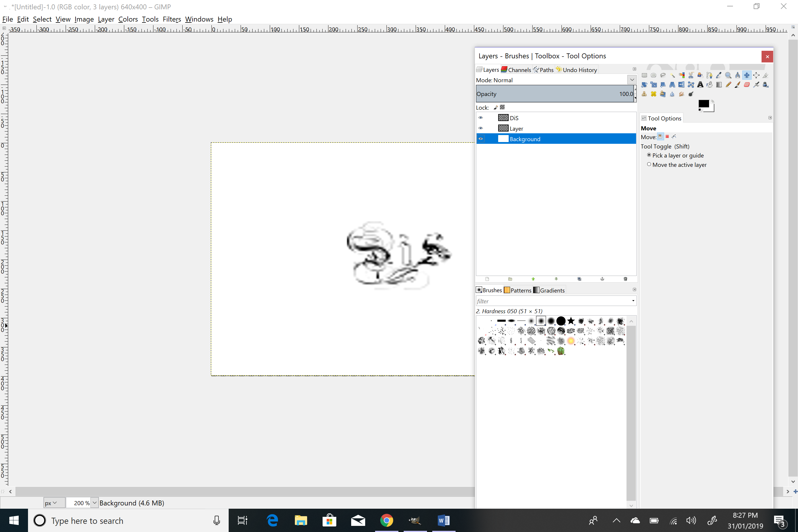Open the Colors menu
The image size is (798, 532).
coord(128,19)
